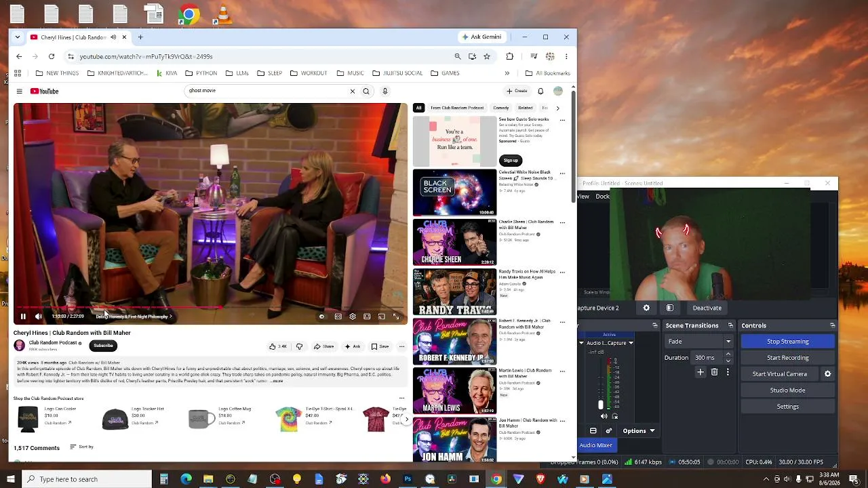
Task: Search YouTube with voice microphone
Action: click(x=385, y=91)
